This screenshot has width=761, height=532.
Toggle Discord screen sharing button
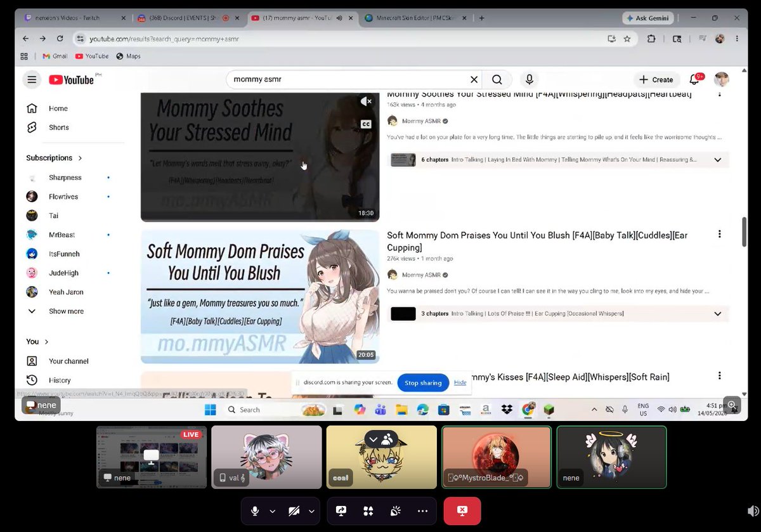pyautogui.click(x=341, y=511)
